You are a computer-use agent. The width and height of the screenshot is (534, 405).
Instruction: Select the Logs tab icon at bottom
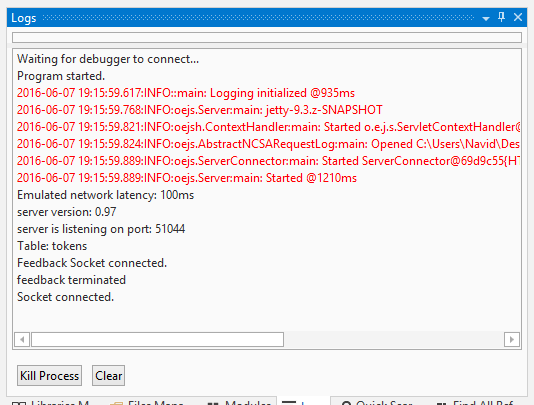[289, 403]
